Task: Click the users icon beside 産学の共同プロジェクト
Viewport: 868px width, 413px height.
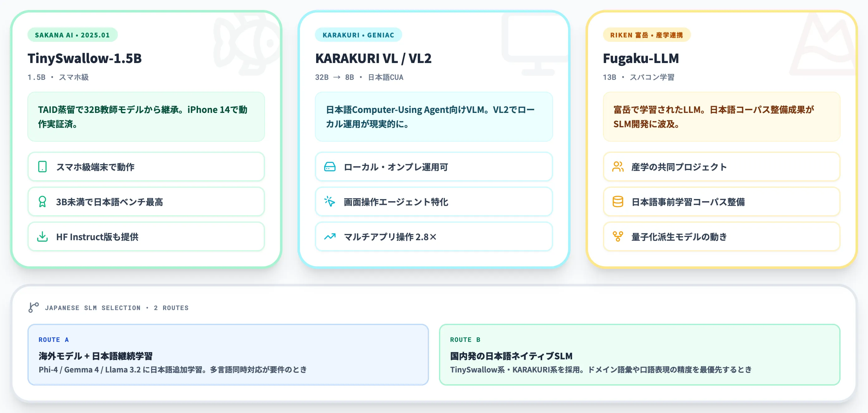Action: [x=618, y=167]
